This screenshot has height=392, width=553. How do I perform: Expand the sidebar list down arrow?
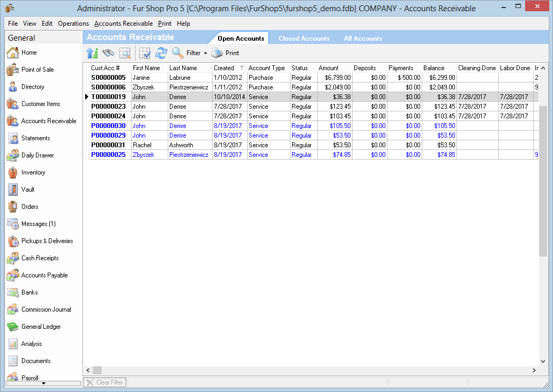pyautogui.click(x=44, y=383)
